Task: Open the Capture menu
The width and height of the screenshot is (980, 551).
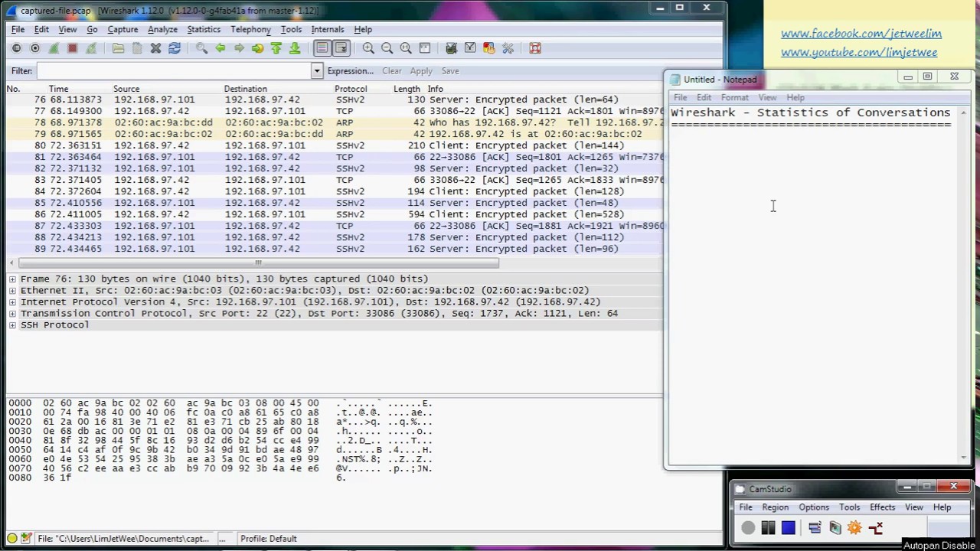Action: point(122,30)
